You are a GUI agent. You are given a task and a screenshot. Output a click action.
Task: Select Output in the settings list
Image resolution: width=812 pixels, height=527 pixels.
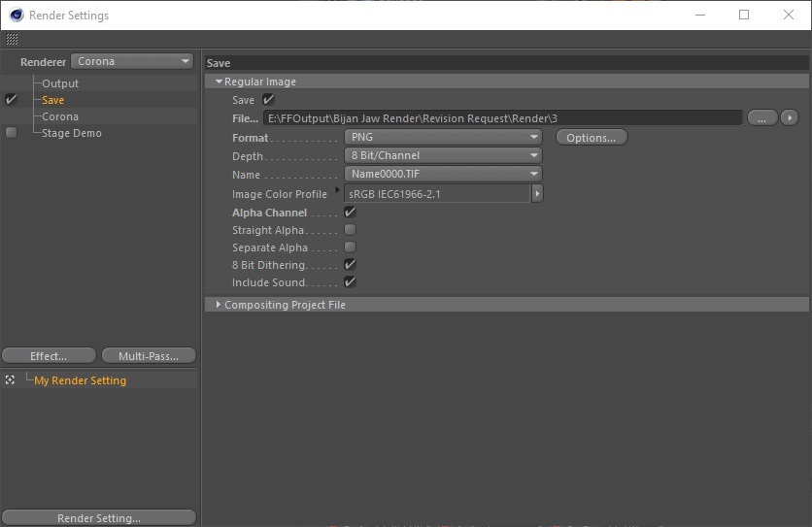(60, 83)
